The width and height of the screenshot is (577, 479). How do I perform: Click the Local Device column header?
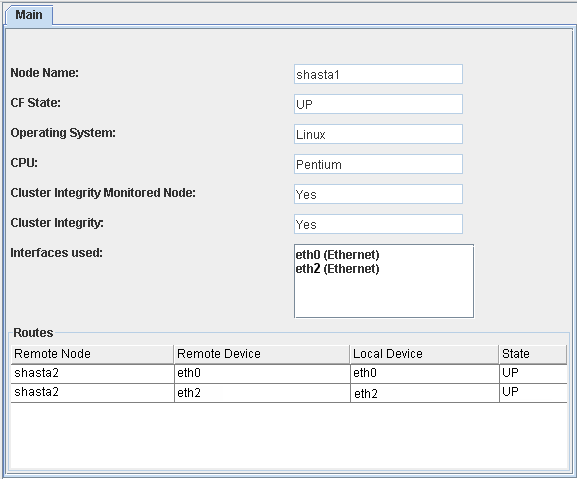pos(424,354)
